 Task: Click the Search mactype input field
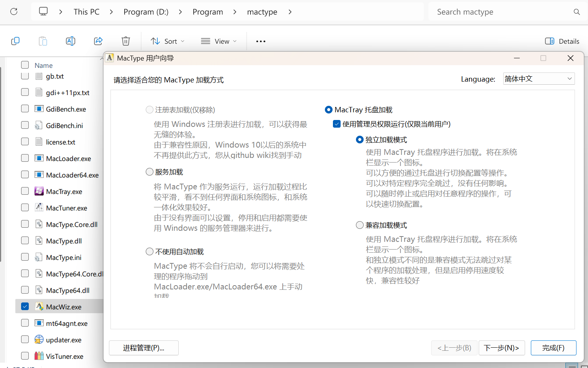click(502, 12)
